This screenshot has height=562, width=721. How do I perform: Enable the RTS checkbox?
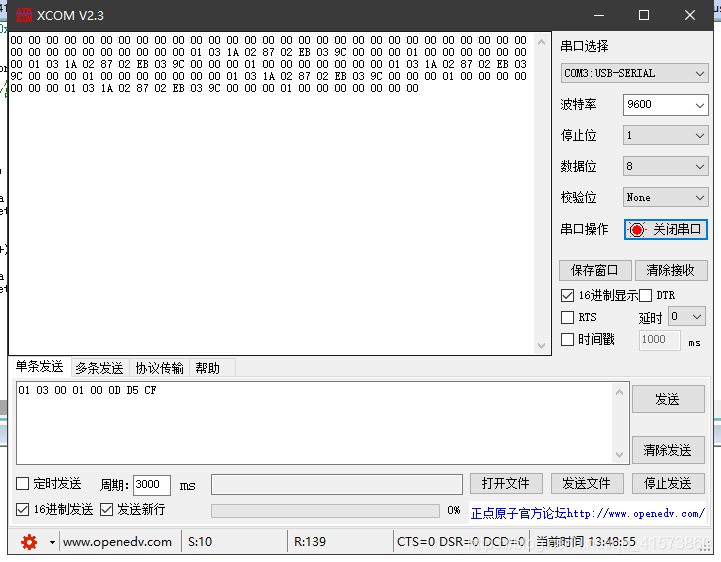(x=567, y=317)
